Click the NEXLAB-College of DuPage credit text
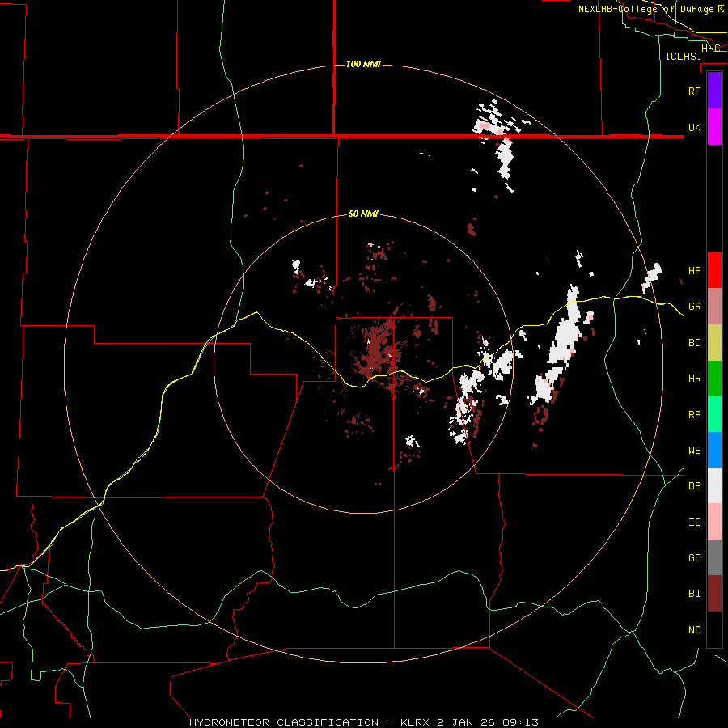 (645, 9)
